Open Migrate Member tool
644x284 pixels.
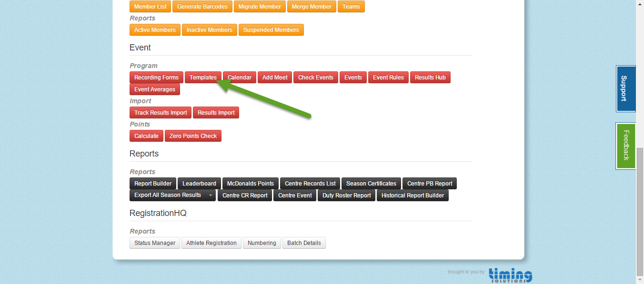point(260,6)
